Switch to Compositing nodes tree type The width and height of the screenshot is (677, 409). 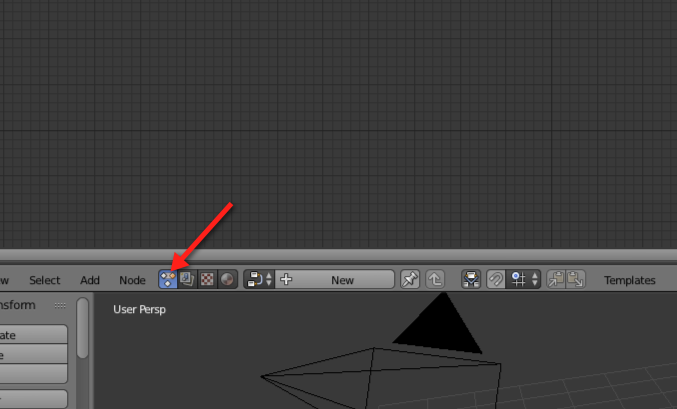(x=187, y=279)
